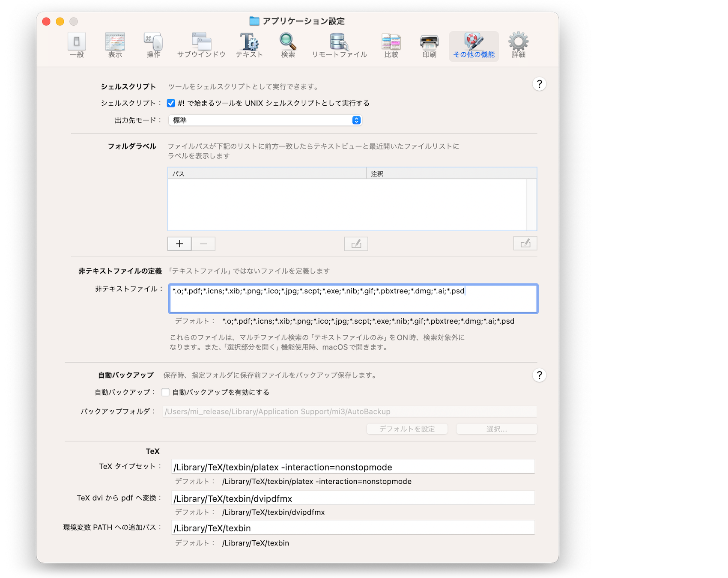
Task: Disable running #! tools as UNIX shell scripts
Action: pos(171,103)
